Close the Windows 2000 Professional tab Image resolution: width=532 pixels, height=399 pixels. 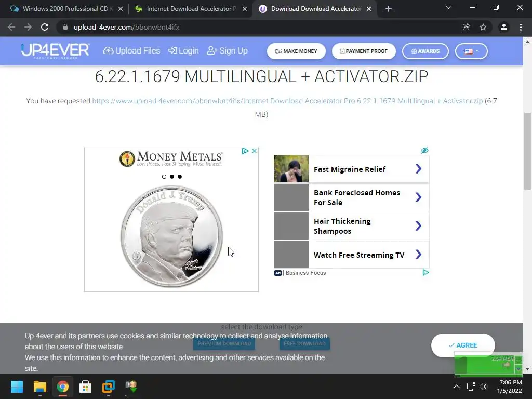click(121, 9)
